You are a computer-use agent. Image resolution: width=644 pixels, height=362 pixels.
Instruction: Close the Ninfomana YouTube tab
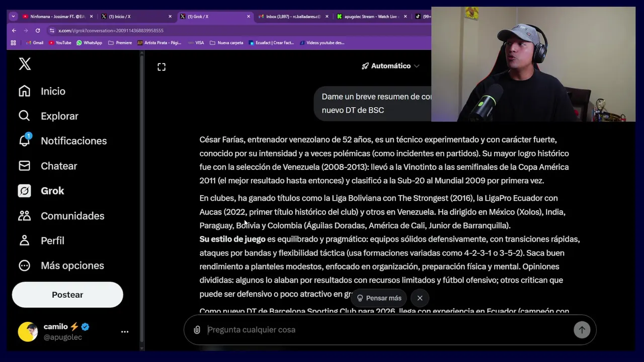point(91,17)
